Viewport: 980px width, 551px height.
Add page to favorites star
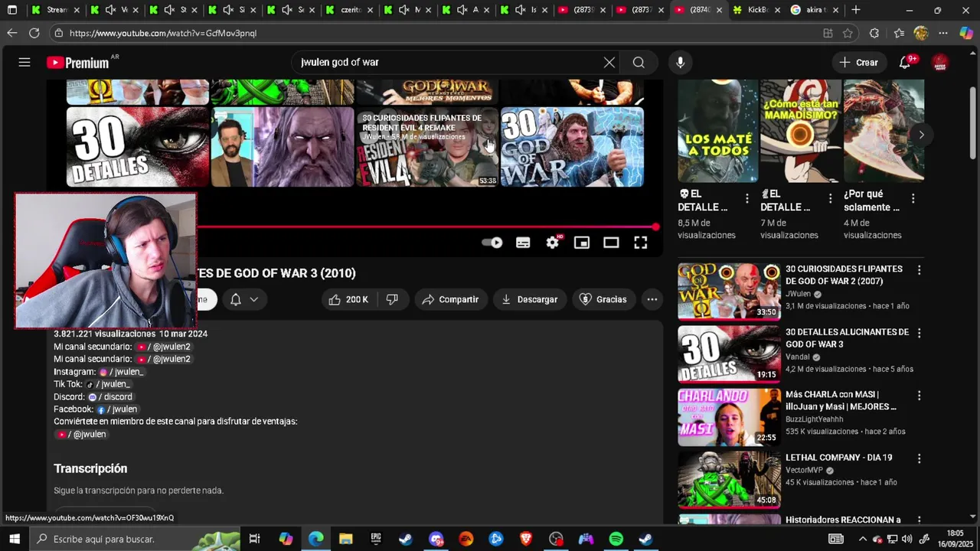tap(848, 33)
